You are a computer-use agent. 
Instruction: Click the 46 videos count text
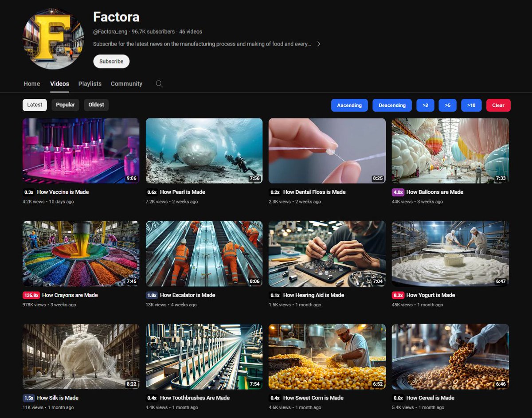(x=191, y=31)
